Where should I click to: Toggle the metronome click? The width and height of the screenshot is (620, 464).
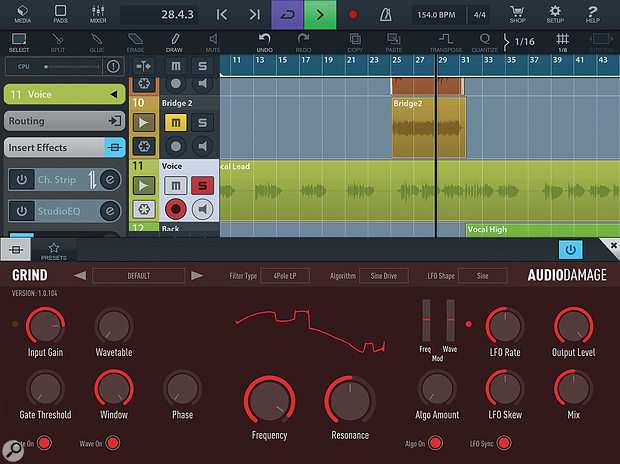click(386, 15)
